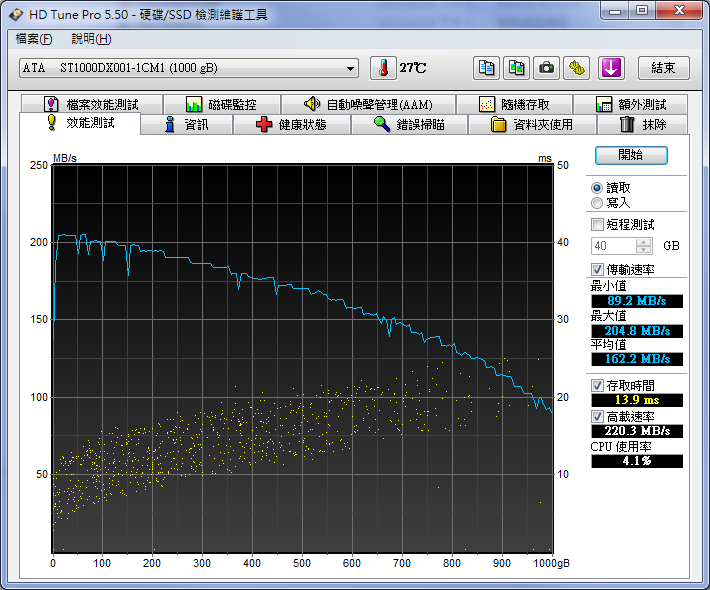Switch to the 資料夾使用 tab
The height and width of the screenshot is (590, 710).
point(532,125)
